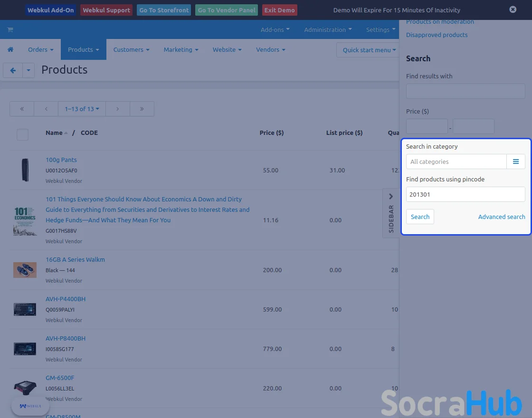Open the Advanced search link
The image size is (532, 418).
501,217
